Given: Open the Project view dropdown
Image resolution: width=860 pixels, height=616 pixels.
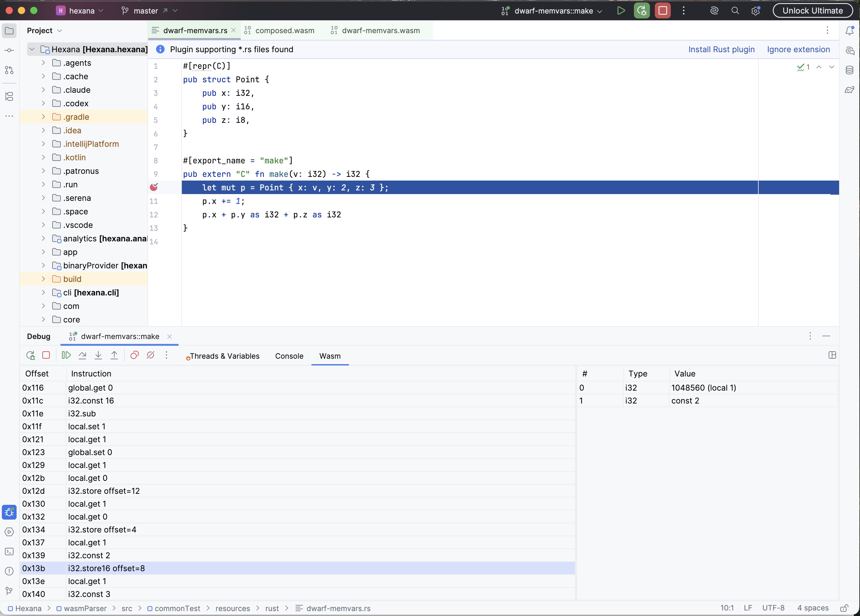Looking at the screenshot, I should (x=44, y=30).
